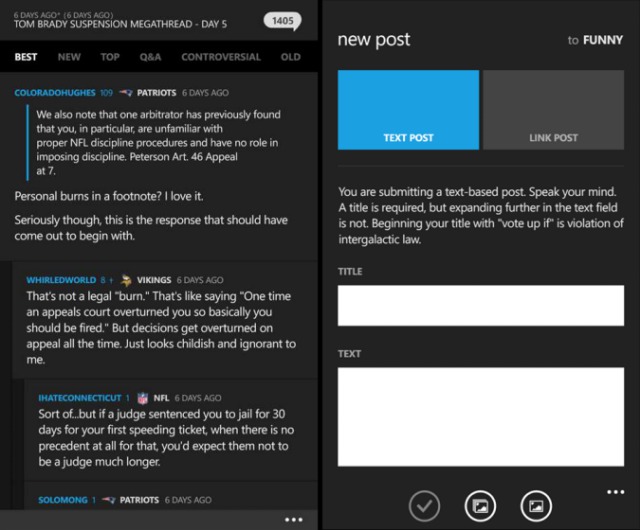The image size is (640, 530).
Task: Click the first image attach icon
Action: tap(480, 506)
